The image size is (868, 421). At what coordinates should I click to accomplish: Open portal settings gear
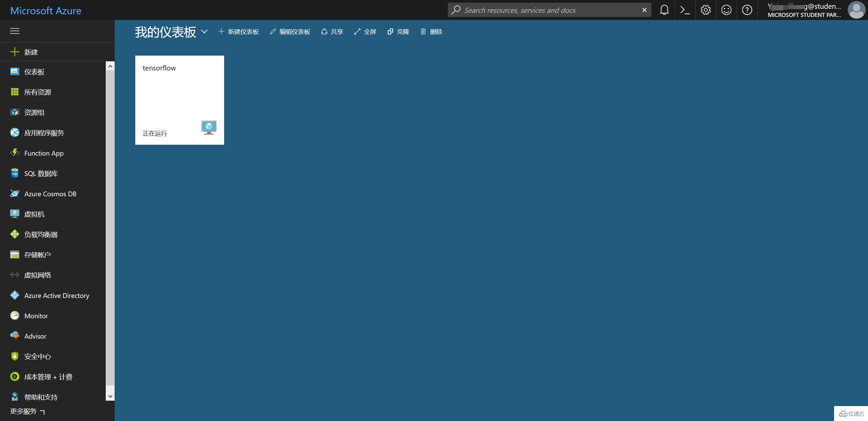(x=706, y=10)
